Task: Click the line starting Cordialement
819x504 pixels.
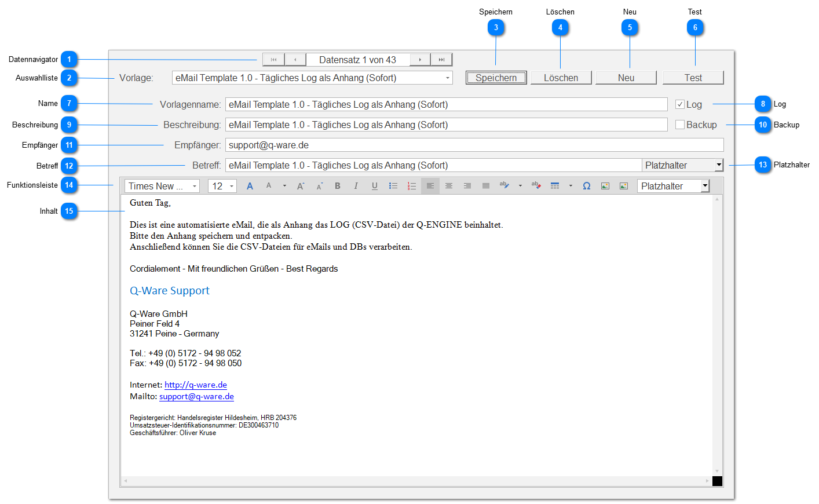Action: point(233,269)
